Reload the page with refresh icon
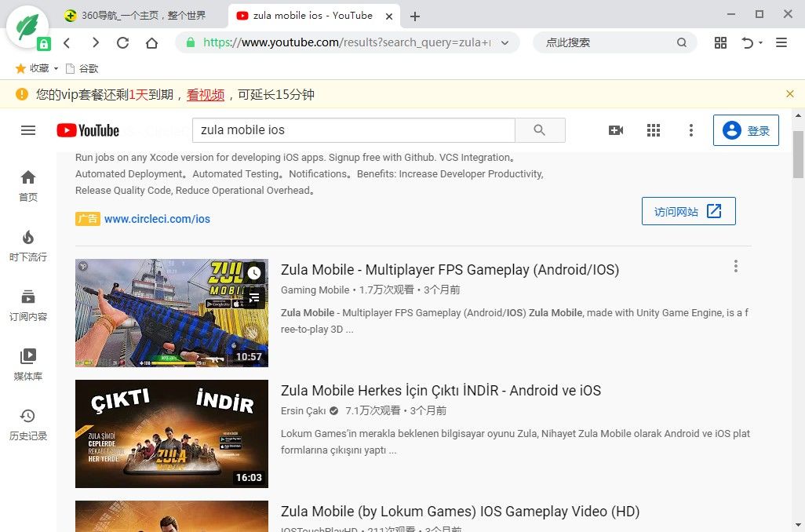The width and height of the screenshot is (805, 532). click(122, 42)
